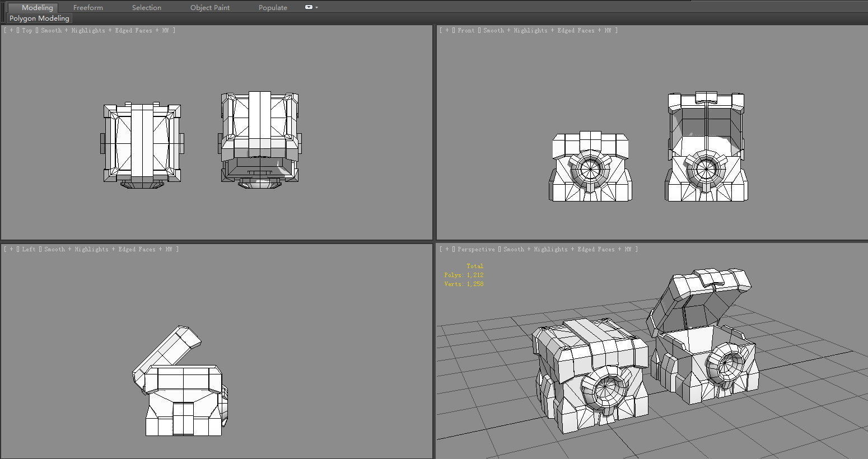Select the open chest in Top viewport

pos(260,139)
